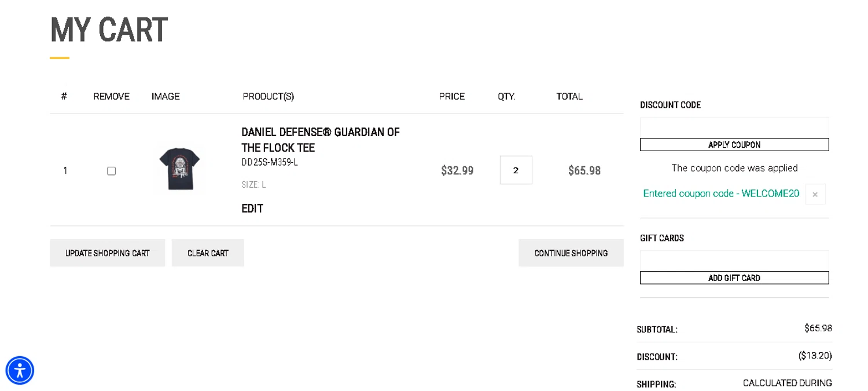Hit the Clear Cart button
Viewport: 868px width, 391px height.
pyautogui.click(x=208, y=253)
